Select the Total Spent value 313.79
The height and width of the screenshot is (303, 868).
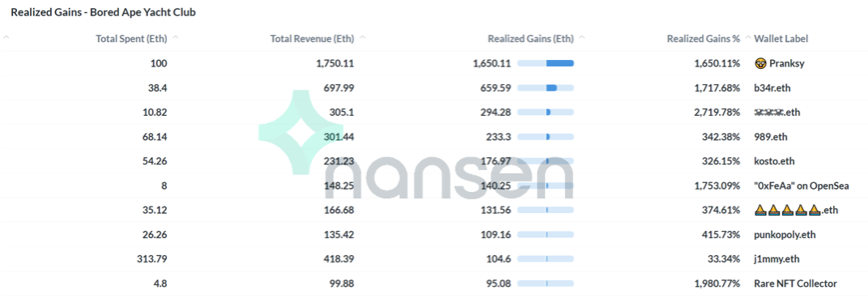152,259
